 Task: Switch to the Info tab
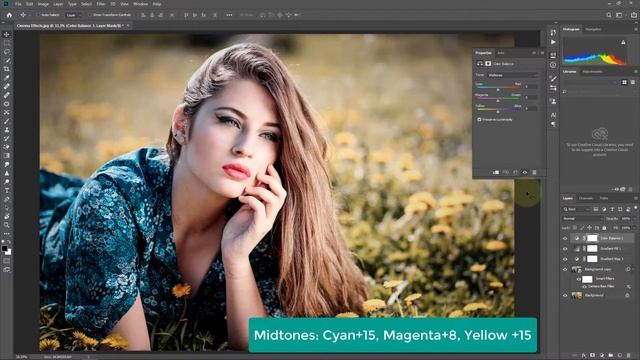[500, 53]
